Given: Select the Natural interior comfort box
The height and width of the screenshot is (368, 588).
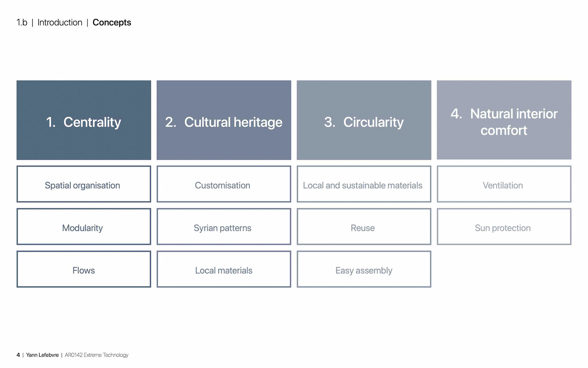Looking at the screenshot, I should (504, 120).
